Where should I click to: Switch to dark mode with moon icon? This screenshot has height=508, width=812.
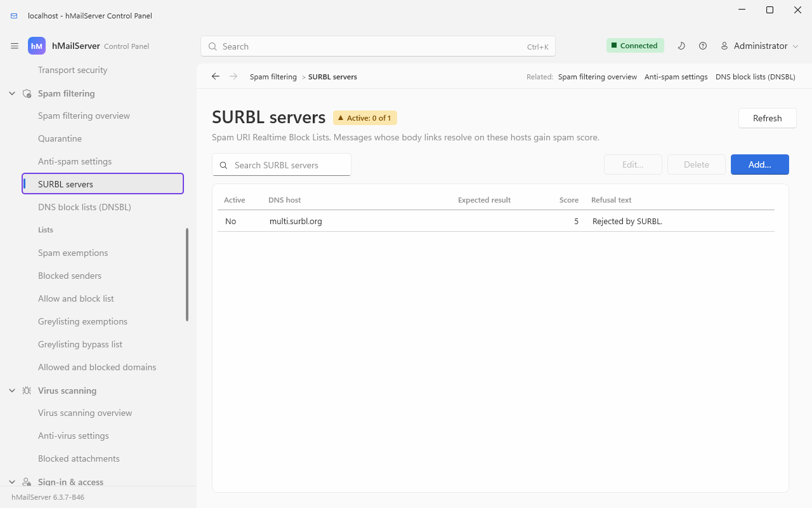tap(681, 46)
